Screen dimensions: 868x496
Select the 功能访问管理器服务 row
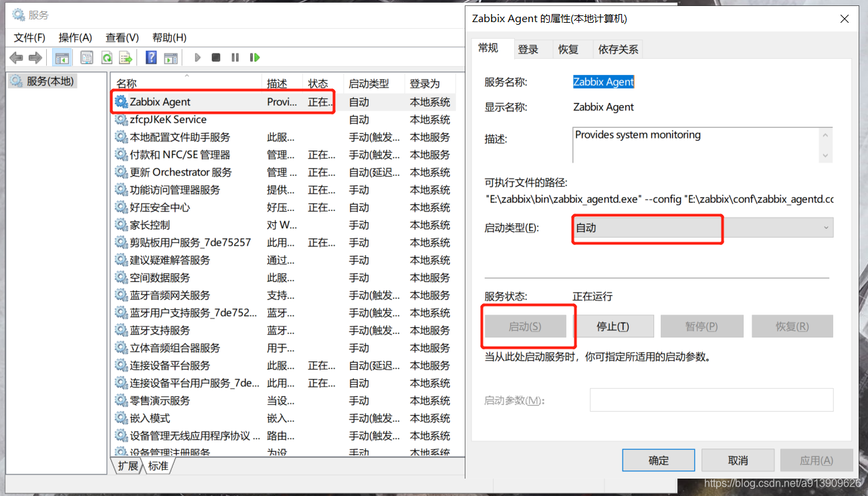284,190
